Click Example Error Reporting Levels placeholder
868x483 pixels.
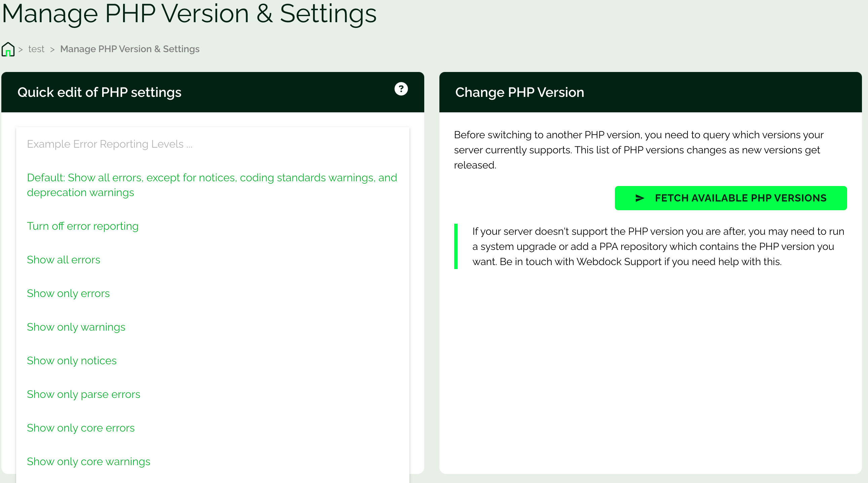click(110, 144)
